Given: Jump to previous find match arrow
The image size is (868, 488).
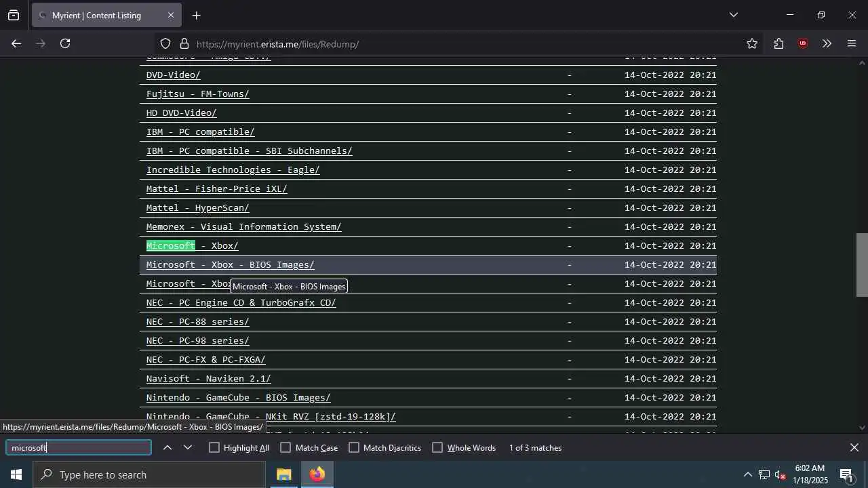Looking at the screenshot, I should 167,447.
